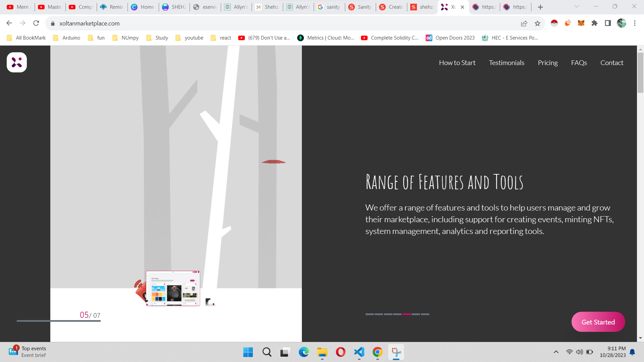Reload the current page
The width and height of the screenshot is (644, 362).
click(x=36, y=23)
